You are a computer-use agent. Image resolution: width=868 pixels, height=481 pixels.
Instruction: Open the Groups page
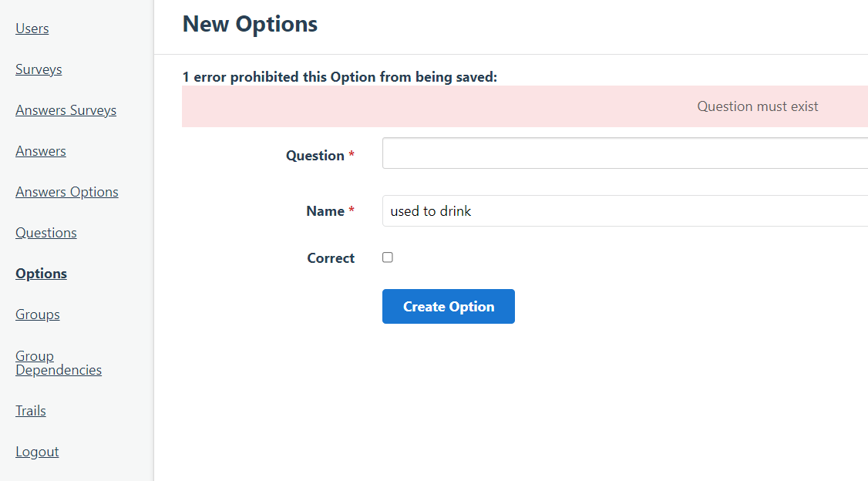click(37, 314)
